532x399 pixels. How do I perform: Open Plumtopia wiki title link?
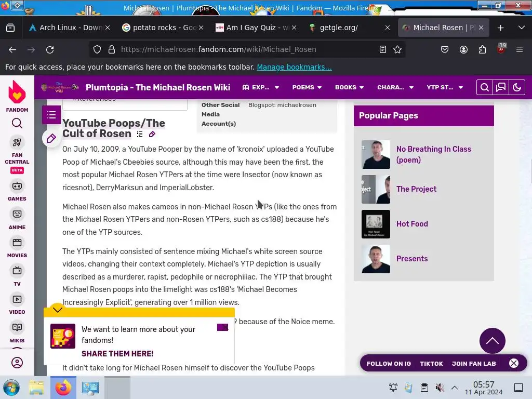click(x=158, y=87)
